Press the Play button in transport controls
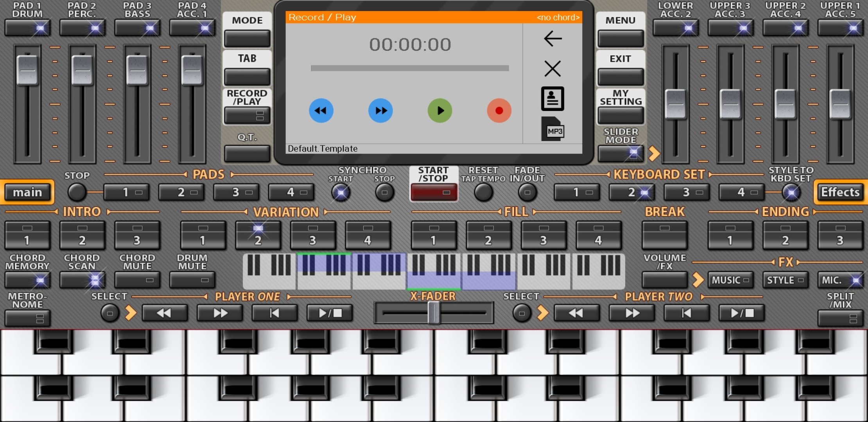This screenshot has width=868, height=422. pos(439,110)
